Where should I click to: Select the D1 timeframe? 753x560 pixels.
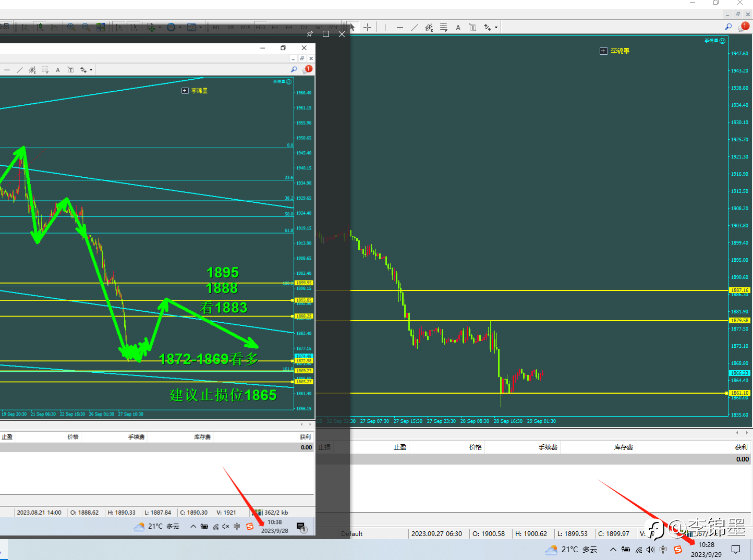(304, 27)
